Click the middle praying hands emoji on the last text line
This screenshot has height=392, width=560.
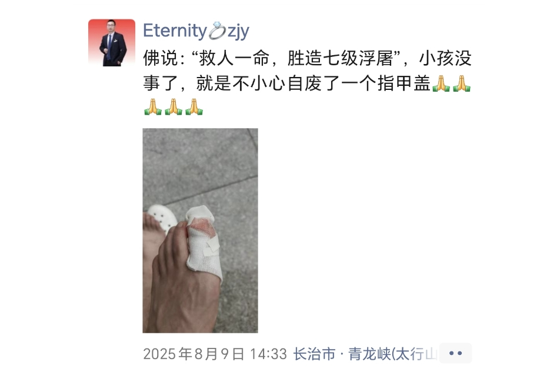click(174, 106)
